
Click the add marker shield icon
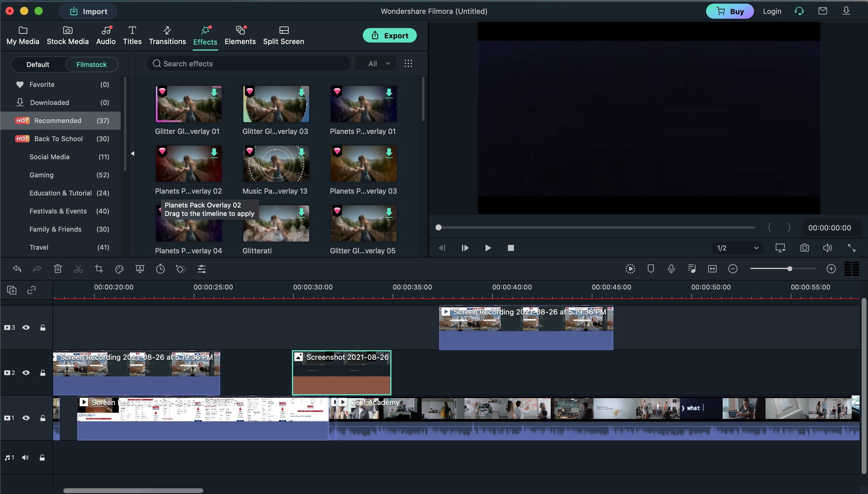click(x=651, y=269)
